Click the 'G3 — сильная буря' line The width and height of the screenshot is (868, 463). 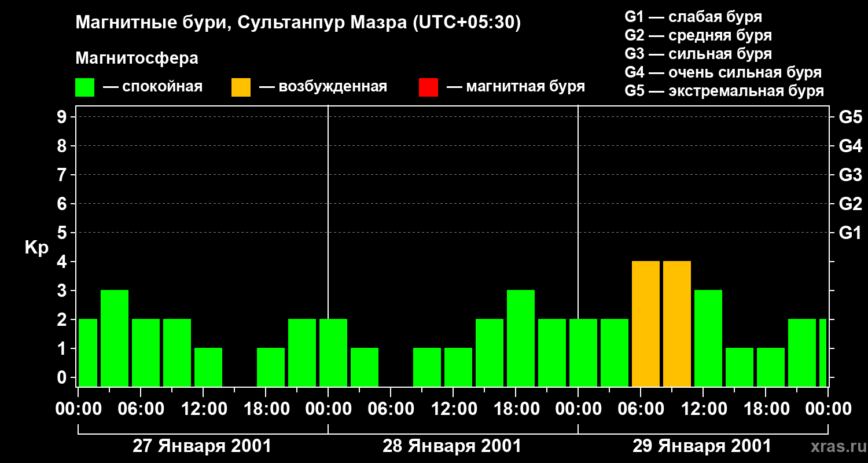(698, 54)
